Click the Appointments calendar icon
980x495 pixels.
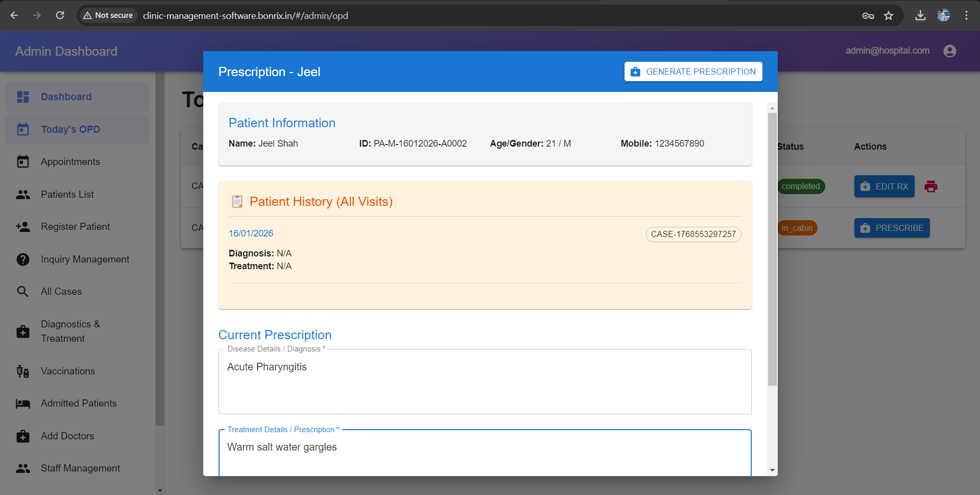point(23,161)
